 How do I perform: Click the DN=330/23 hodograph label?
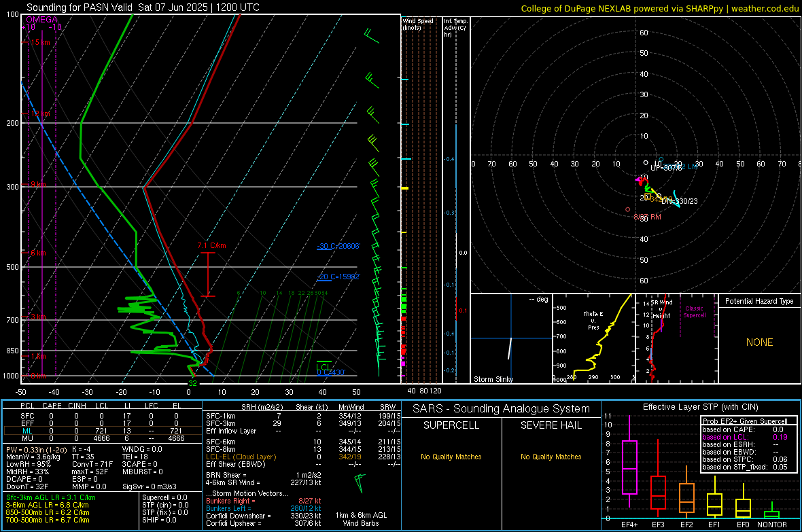[x=679, y=201]
